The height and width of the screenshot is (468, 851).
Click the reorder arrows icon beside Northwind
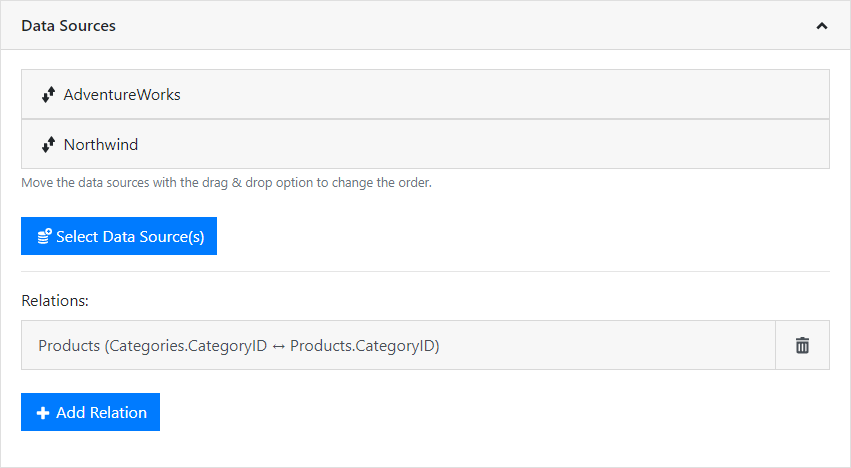click(x=48, y=145)
